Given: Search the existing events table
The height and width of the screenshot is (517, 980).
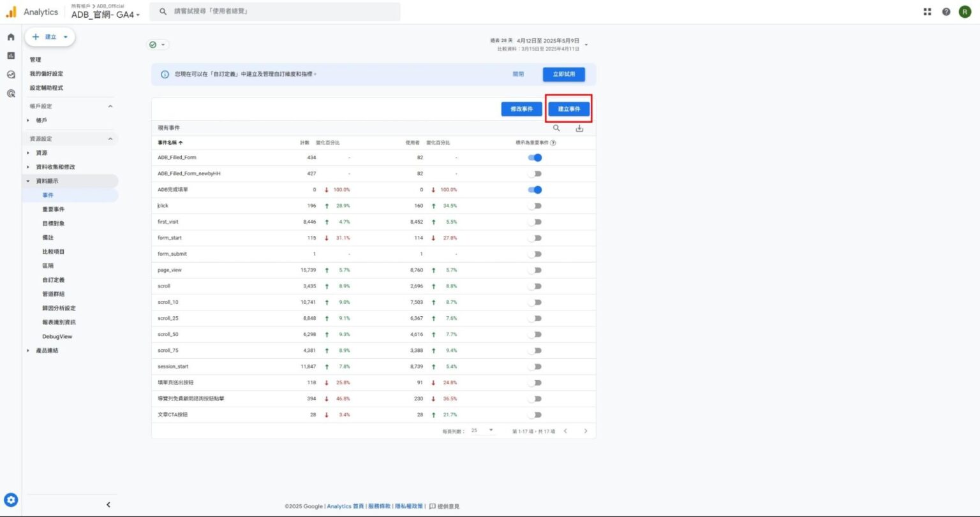Looking at the screenshot, I should click(556, 128).
